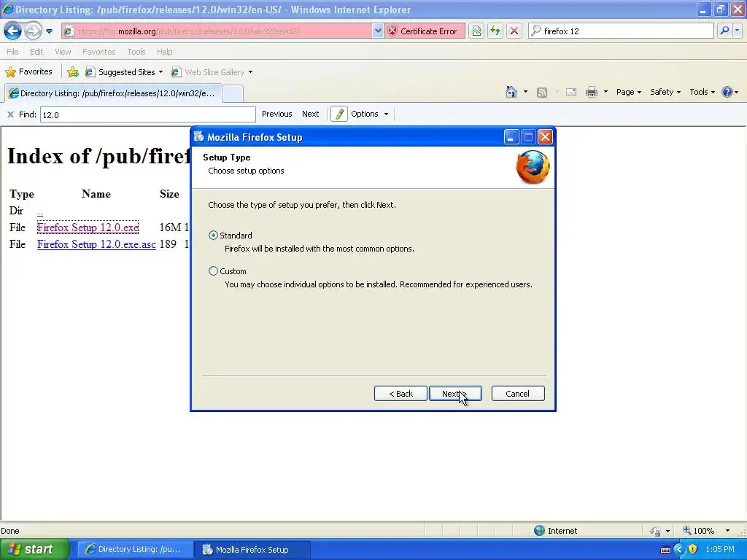Click the Add to Favorites Bar icon
Screen dimensions: 747x560
[x=73, y=72]
